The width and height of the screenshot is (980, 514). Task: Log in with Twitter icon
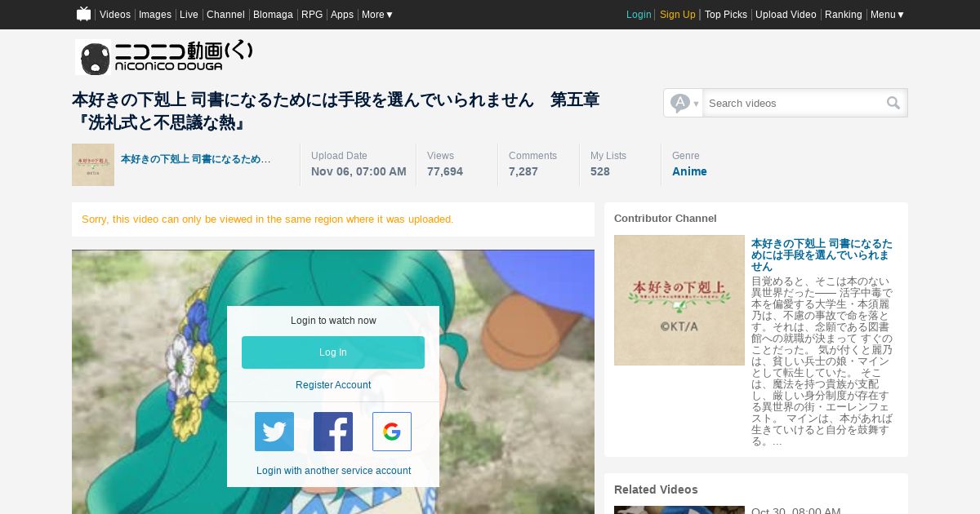coord(274,432)
